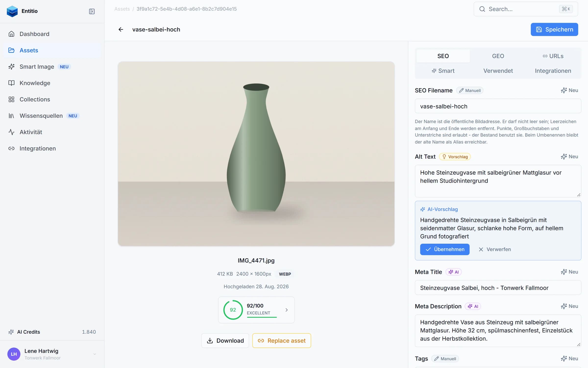588x368 pixels.
Task: Click the LH user avatar
Action: pos(14,354)
